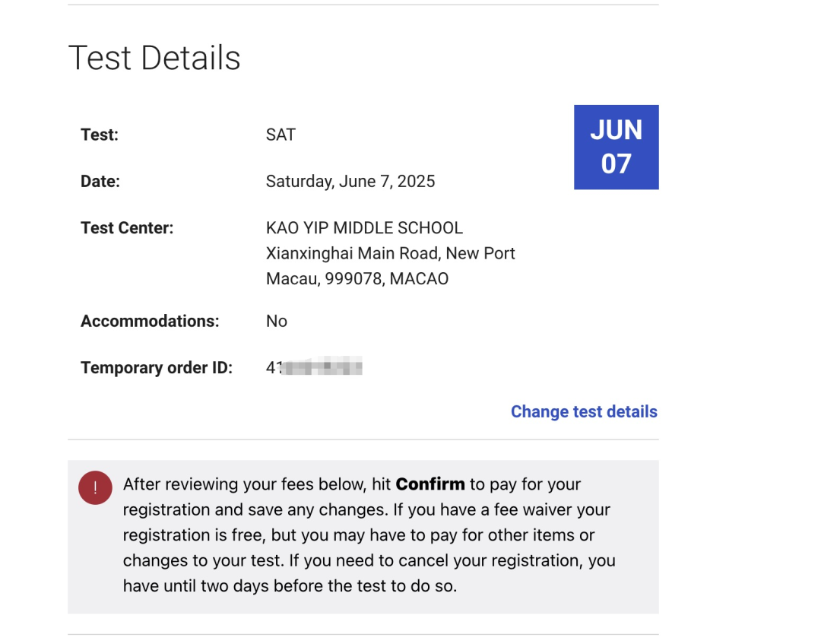The image size is (821, 644).
Task: Click the Test: field label
Action: pyautogui.click(x=100, y=135)
